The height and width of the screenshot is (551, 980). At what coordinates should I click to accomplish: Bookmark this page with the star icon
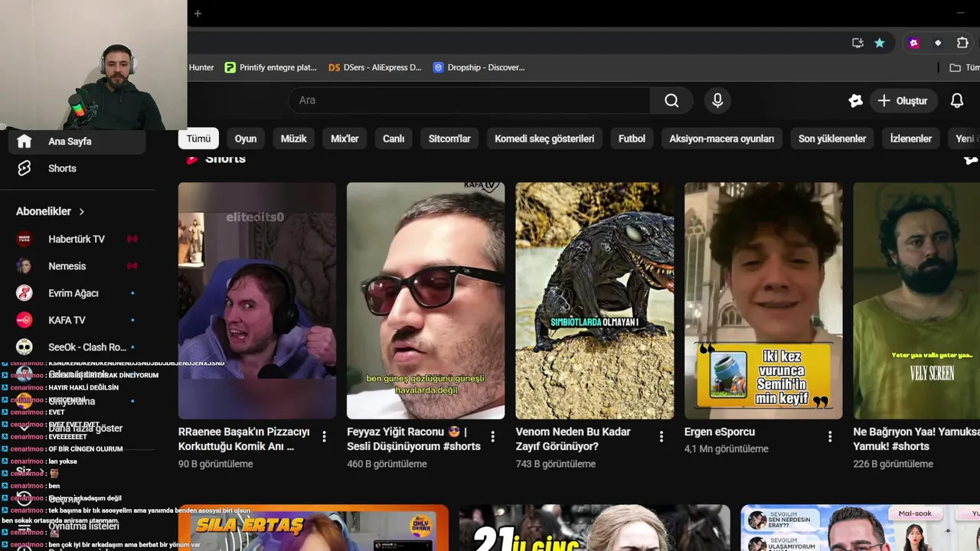tap(880, 43)
